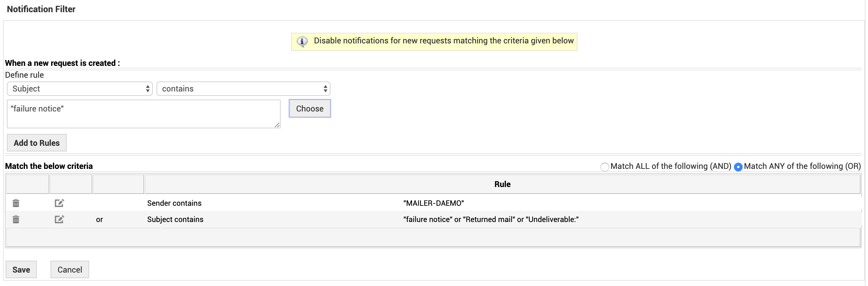This screenshot has width=868, height=286.
Task: Select the Sender contains rule row text
Action: pos(174,203)
